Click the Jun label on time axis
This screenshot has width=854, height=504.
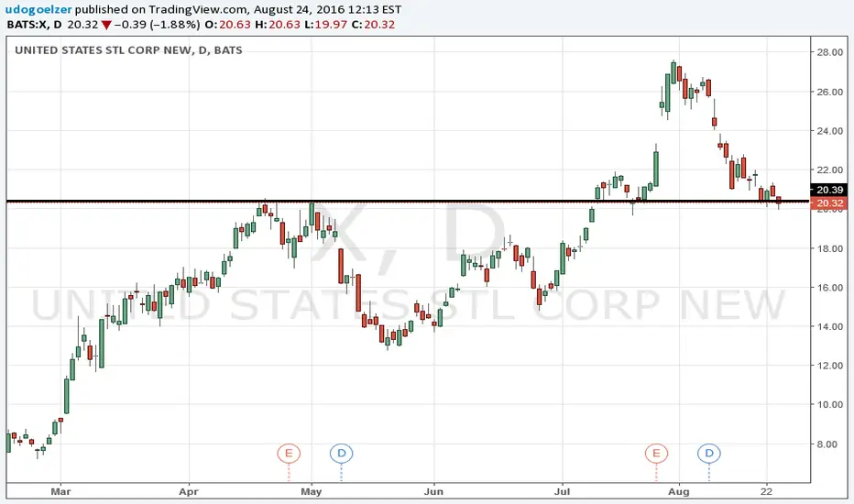[433, 491]
